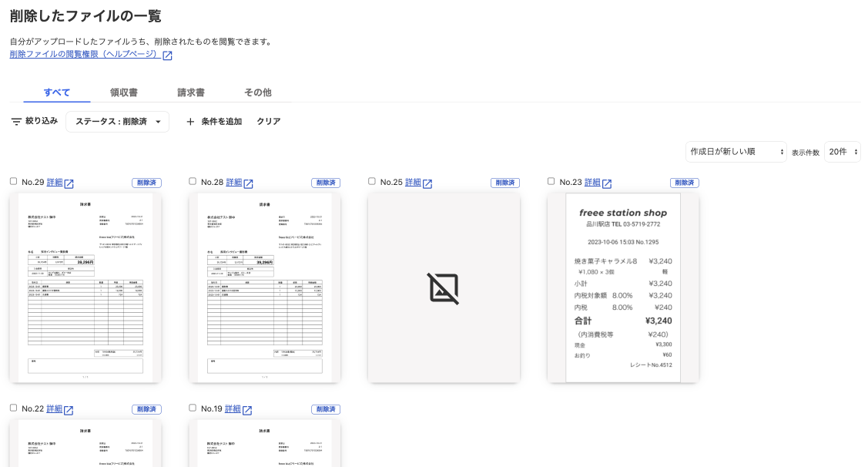The height and width of the screenshot is (467, 868).
Task: Click the 削除済 badge on No.29
Action: pyautogui.click(x=146, y=183)
